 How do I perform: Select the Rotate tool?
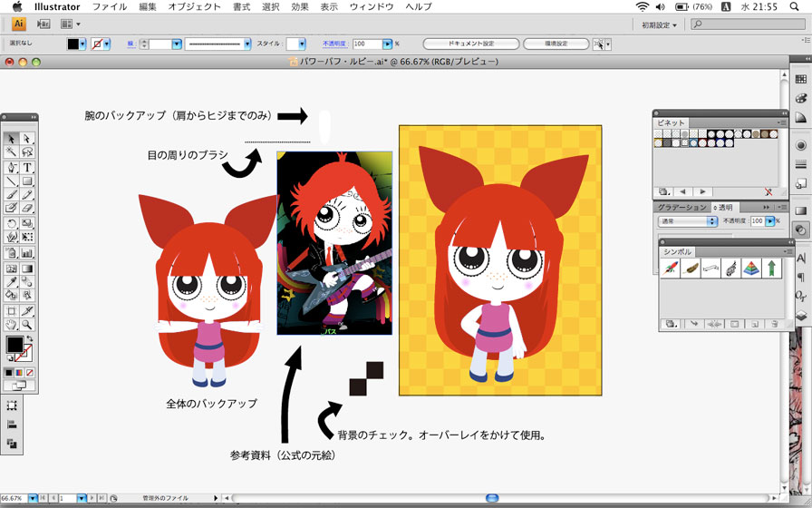pos(11,223)
